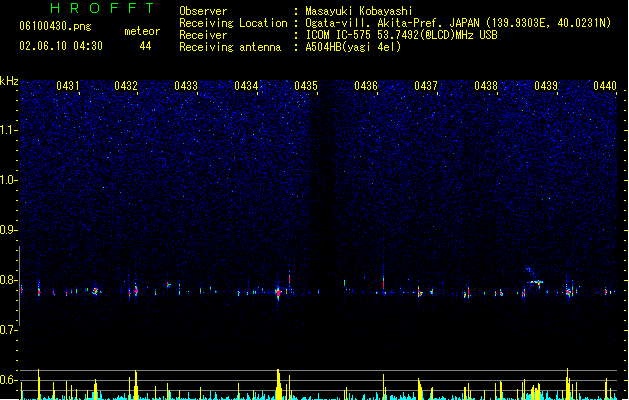Click the 0.6 kHz axis label
The image size is (629, 400).
[8, 380]
